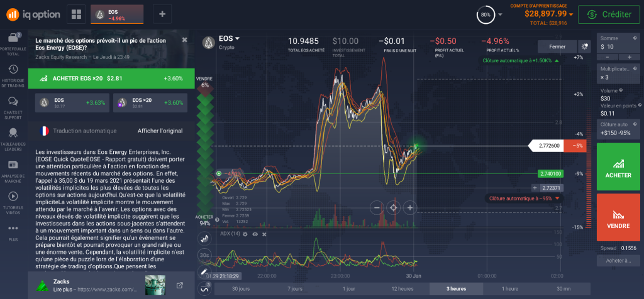The width and height of the screenshot is (644, 299).
Task: Expand the EOS asset name dropdown
Action: 229,38
